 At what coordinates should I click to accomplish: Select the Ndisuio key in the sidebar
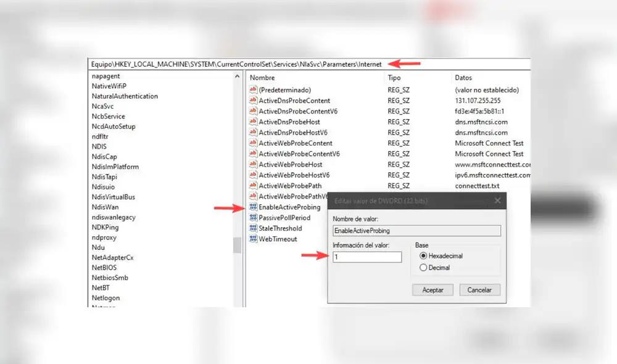103,187
